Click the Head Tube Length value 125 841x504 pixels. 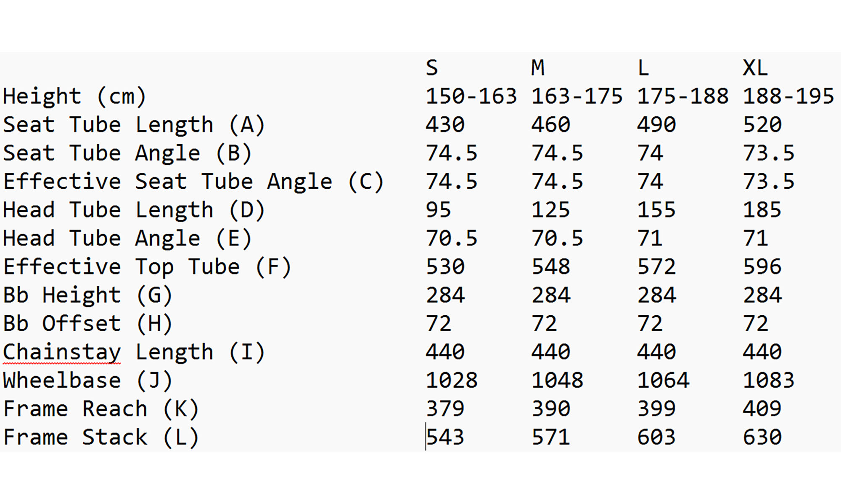point(550,210)
